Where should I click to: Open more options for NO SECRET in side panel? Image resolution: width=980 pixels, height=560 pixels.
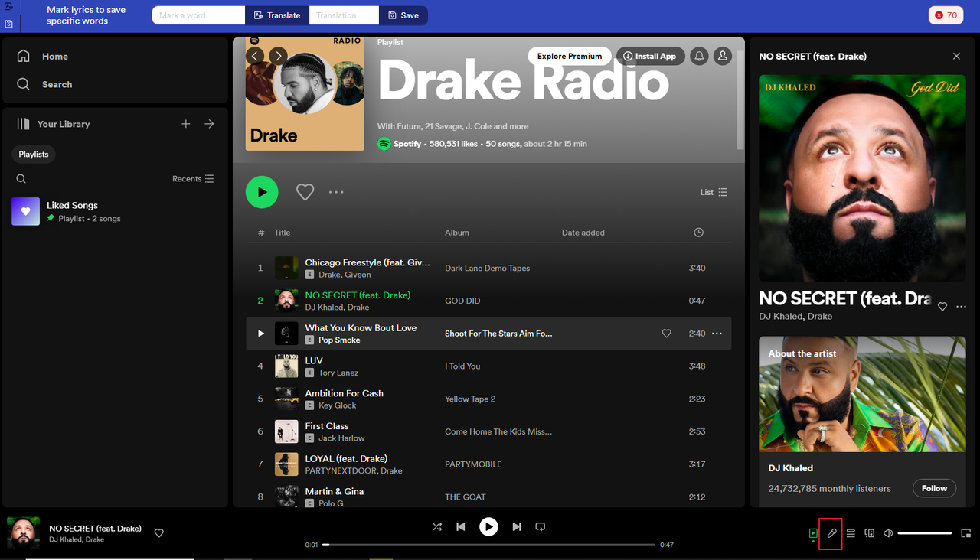point(961,306)
